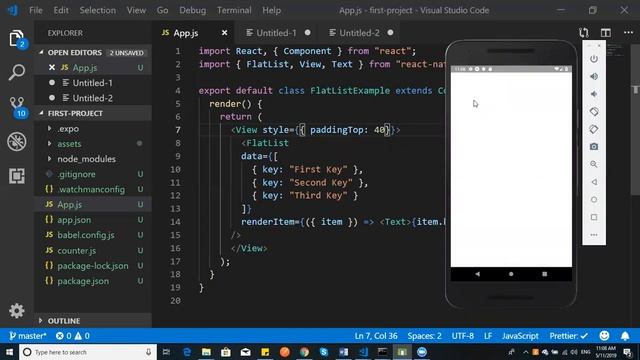Change language mode via JavaScript indicator
The width and height of the screenshot is (640, 360).
pyautogui.click(x=520, y=336)
